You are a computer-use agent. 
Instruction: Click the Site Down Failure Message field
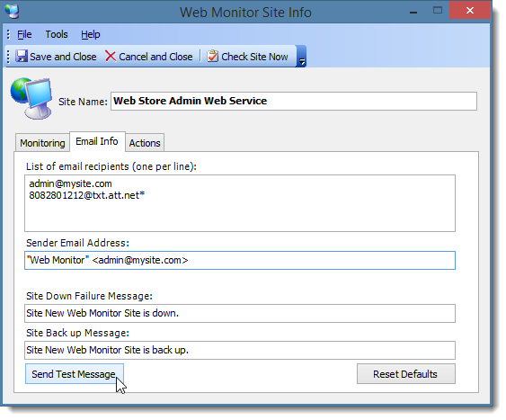click(x=240, y=313)
